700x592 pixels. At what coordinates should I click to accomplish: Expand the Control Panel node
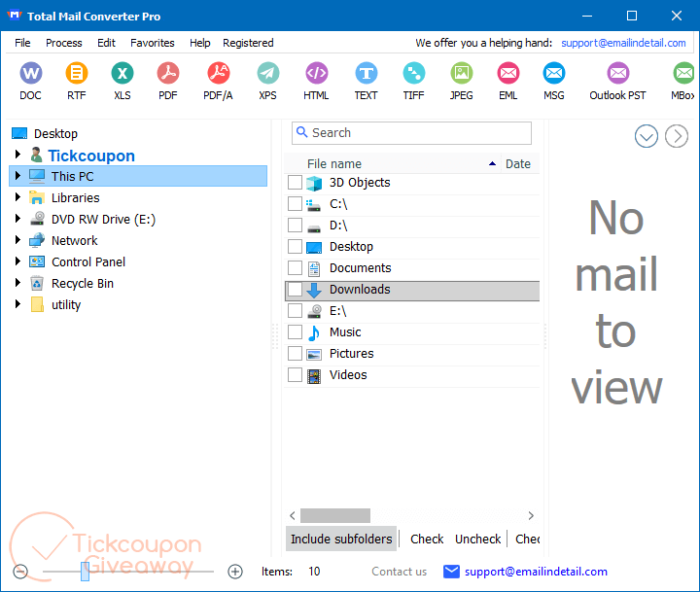coord(17,261)
